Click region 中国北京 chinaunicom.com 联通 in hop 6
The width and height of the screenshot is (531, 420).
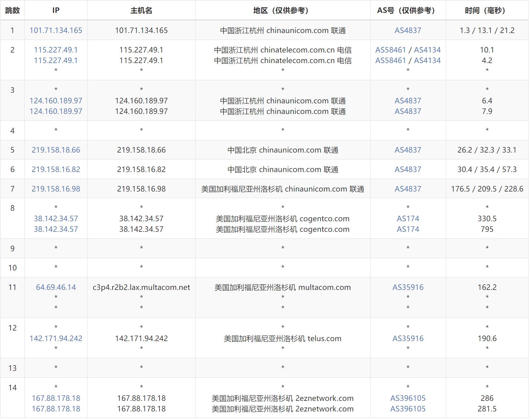283,169
